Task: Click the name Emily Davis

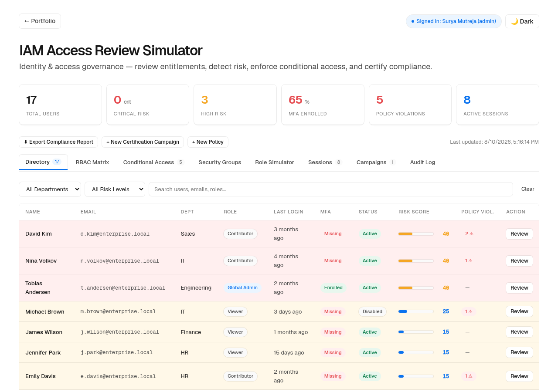Action: click(41, 376)
